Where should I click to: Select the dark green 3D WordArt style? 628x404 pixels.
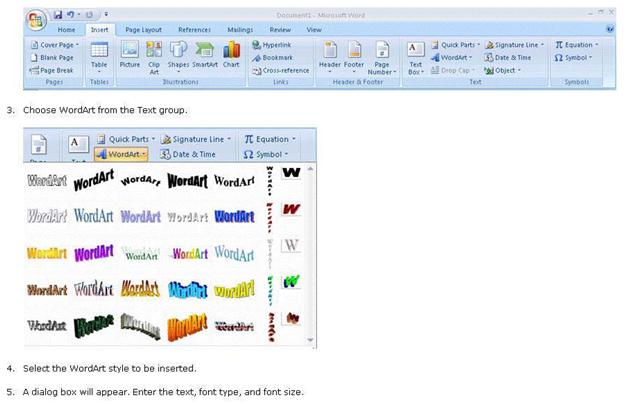point(94,325)
